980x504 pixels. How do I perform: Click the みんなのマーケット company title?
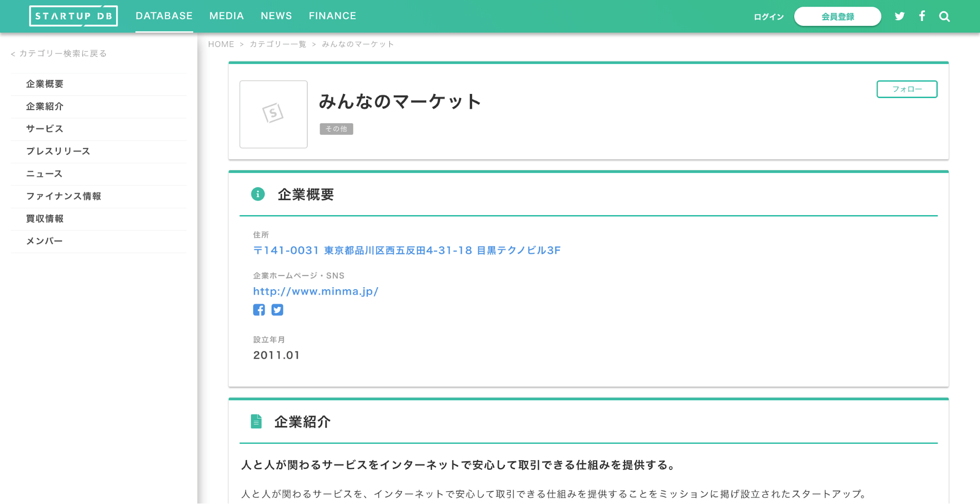click(400, 101)
